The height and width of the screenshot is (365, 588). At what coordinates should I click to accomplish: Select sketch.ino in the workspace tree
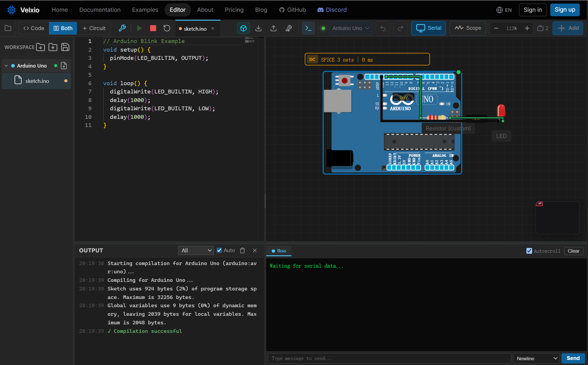click(37, 81)
